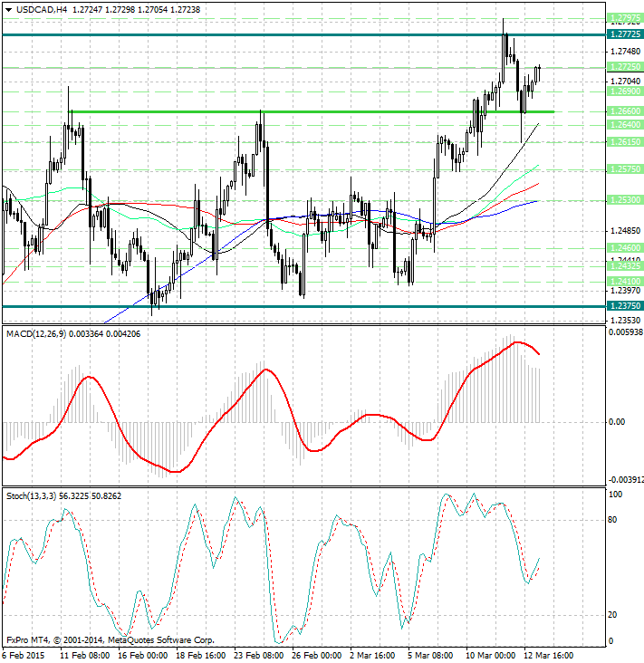Click the MACD(12,26,9) indicator label

pos(36,334)
